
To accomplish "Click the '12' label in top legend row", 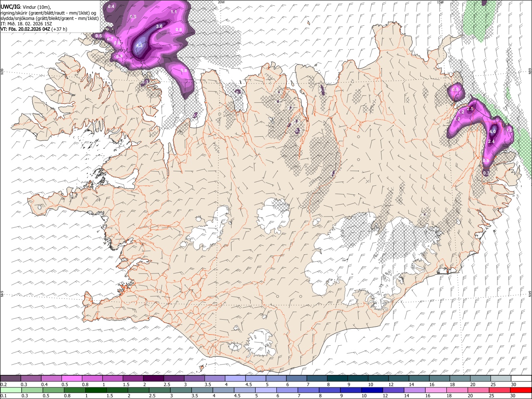I will click(x=391, y=384).
